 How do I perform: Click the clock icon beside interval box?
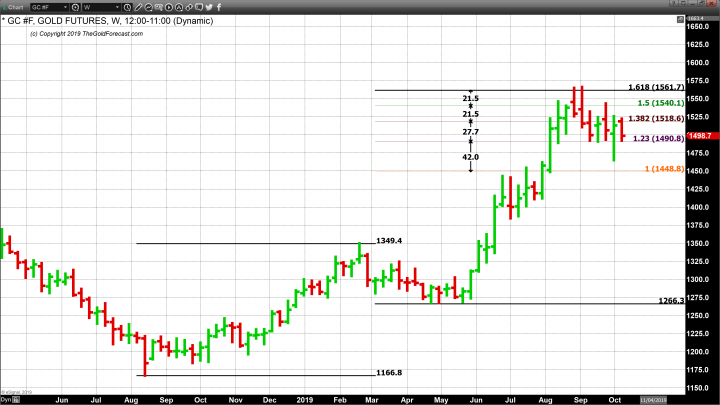[127, 7]
